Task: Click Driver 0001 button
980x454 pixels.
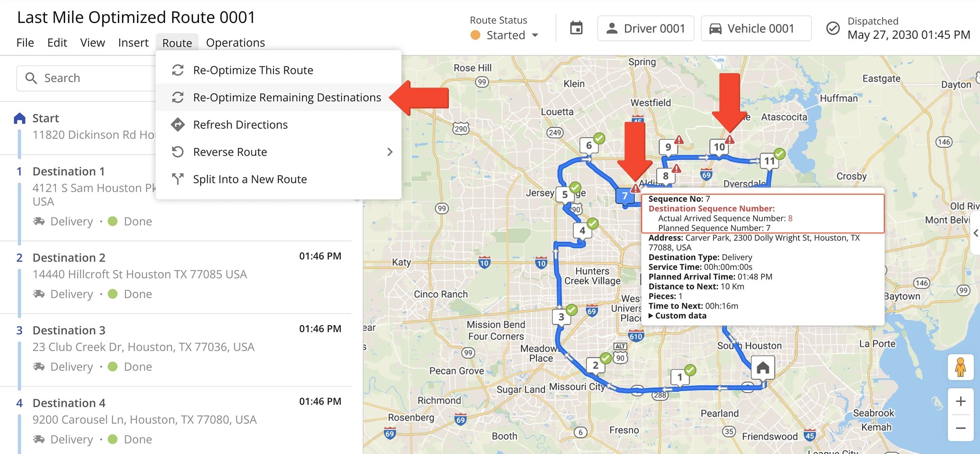Action: (646, 28)
